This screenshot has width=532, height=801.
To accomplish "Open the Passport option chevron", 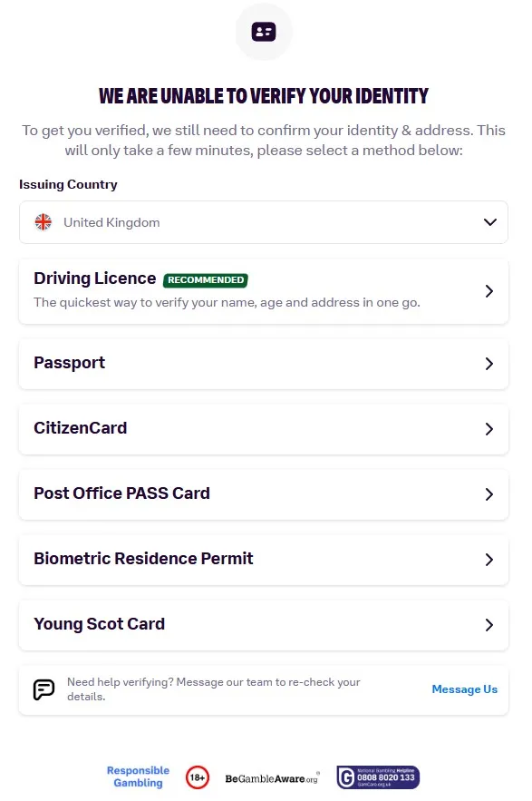I will [489, 364].
